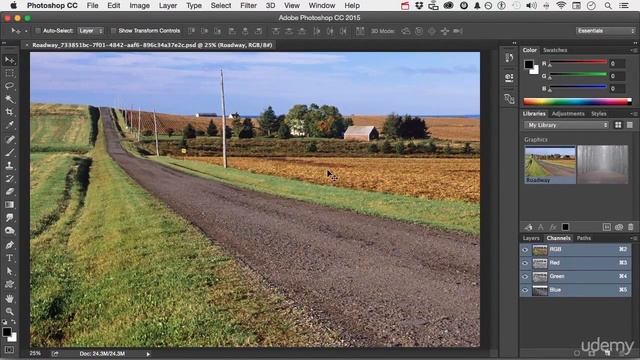
Task: Select the Path Selection tool
Action: pyautogui.click(x=9, y=271)
